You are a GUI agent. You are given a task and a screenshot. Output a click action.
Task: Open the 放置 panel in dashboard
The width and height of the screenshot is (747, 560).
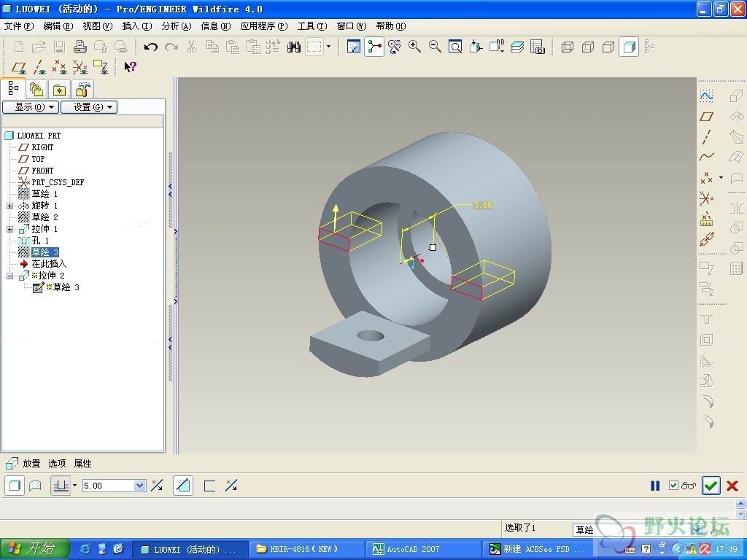click(31, 463)
